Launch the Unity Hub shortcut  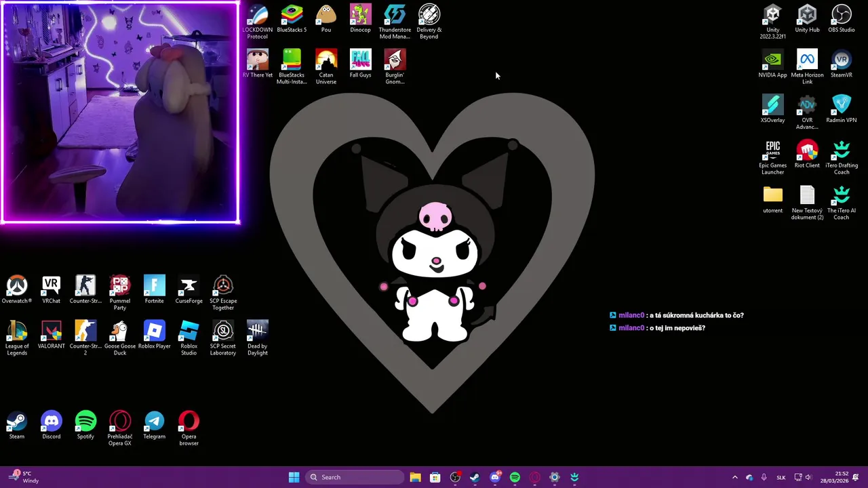click(807, 19)
